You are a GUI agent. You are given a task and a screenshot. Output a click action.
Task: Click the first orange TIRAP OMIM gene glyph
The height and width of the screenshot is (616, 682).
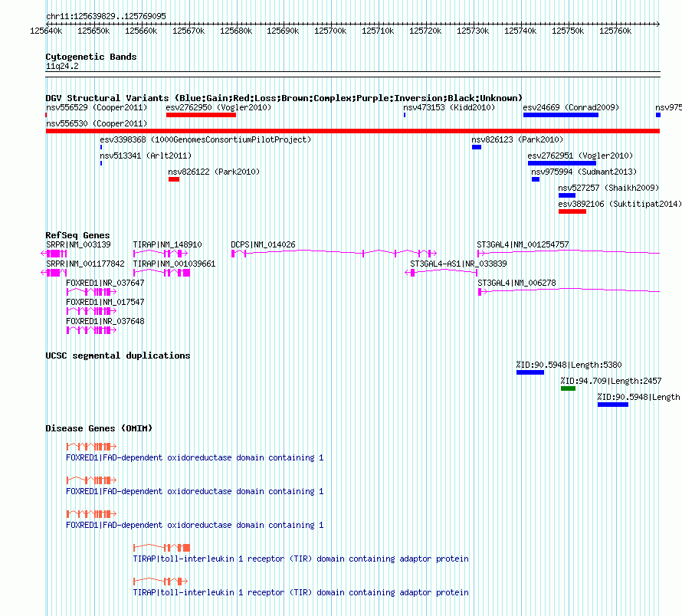pos(162,547)
